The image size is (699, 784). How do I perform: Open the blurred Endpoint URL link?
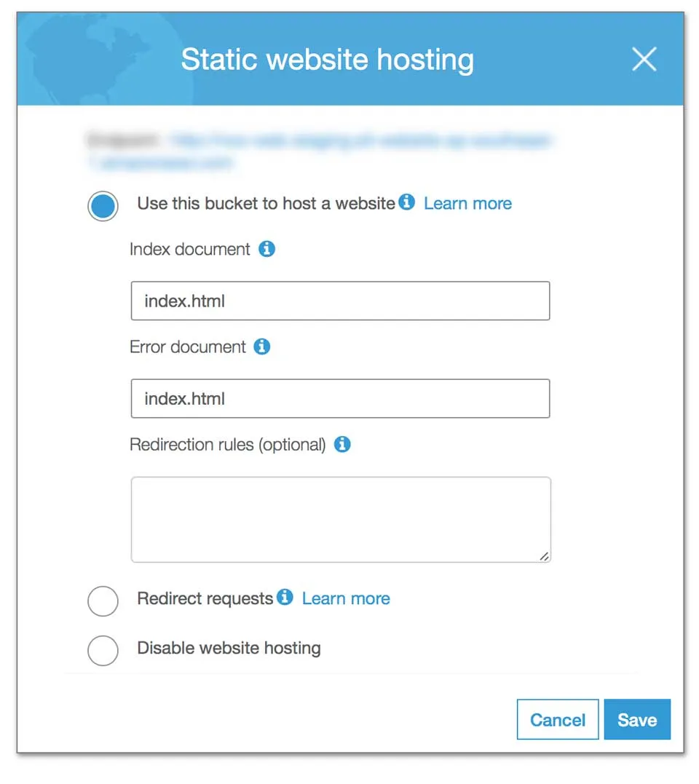pos(360,140)
